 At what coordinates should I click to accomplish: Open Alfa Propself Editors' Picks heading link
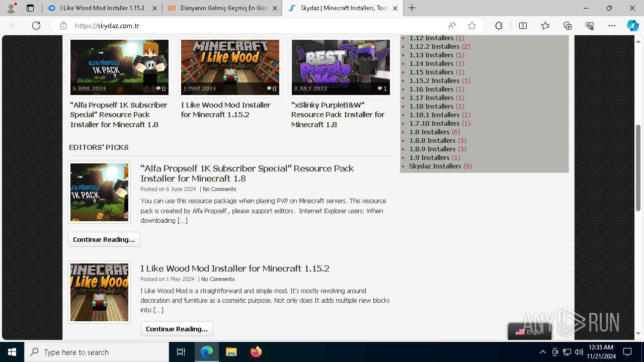(x=247, y=173)
